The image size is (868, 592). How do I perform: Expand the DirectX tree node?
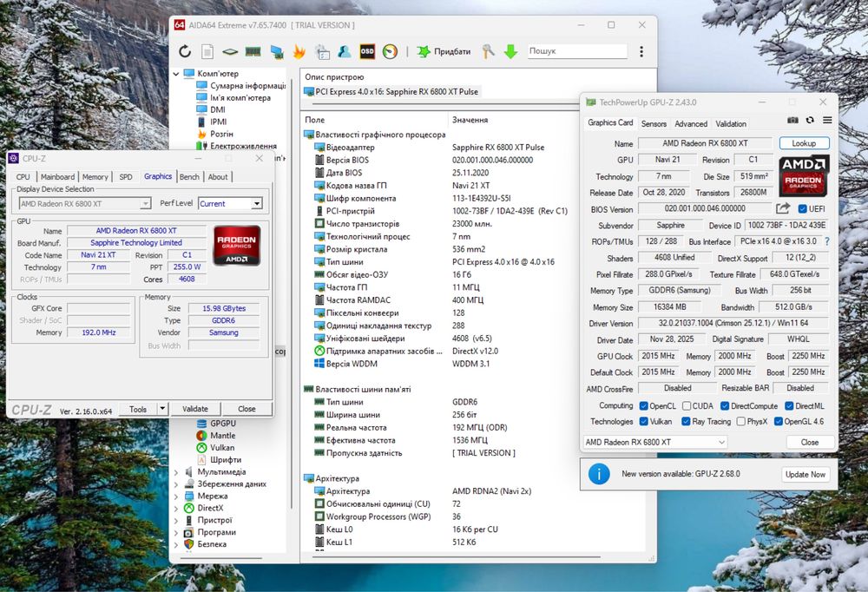pyautogui.click(x=177, y=508)
